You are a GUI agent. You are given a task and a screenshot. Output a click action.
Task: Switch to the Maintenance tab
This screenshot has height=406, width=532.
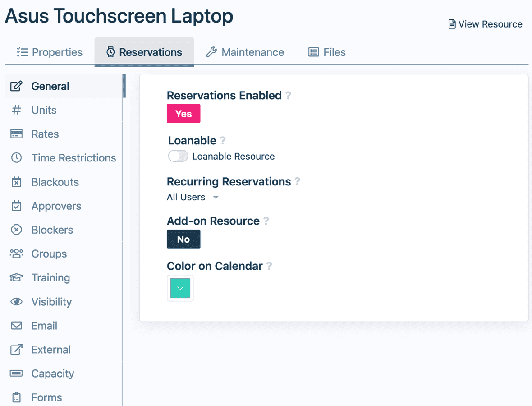(244, 52)
